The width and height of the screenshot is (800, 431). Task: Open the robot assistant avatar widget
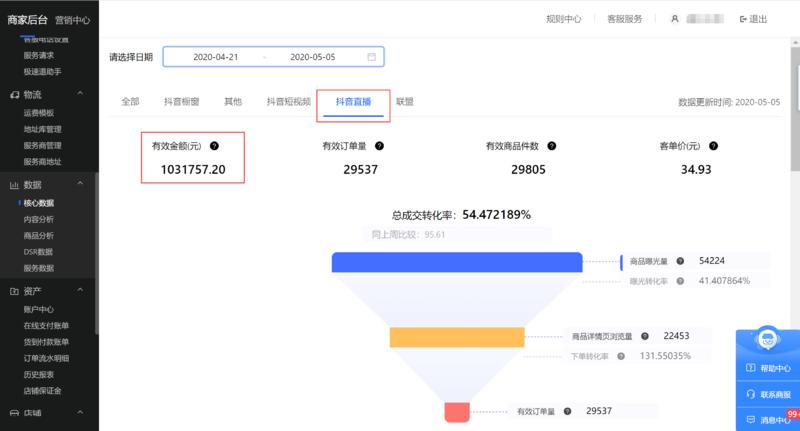coord(767,339)
